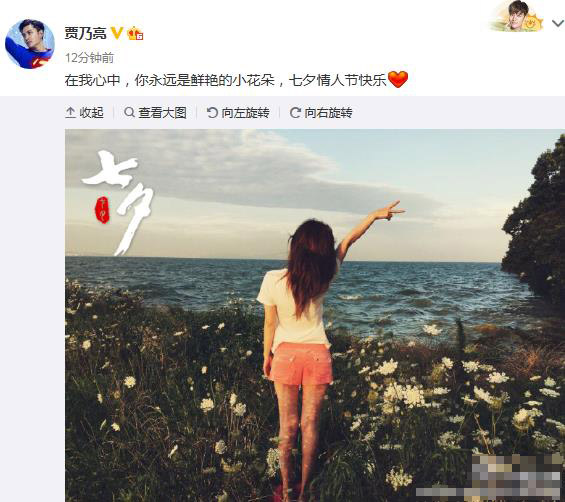The image size is (565, 502).
Task: Click the clockwise rotate arrow icon
Action: tap(295, 113)
